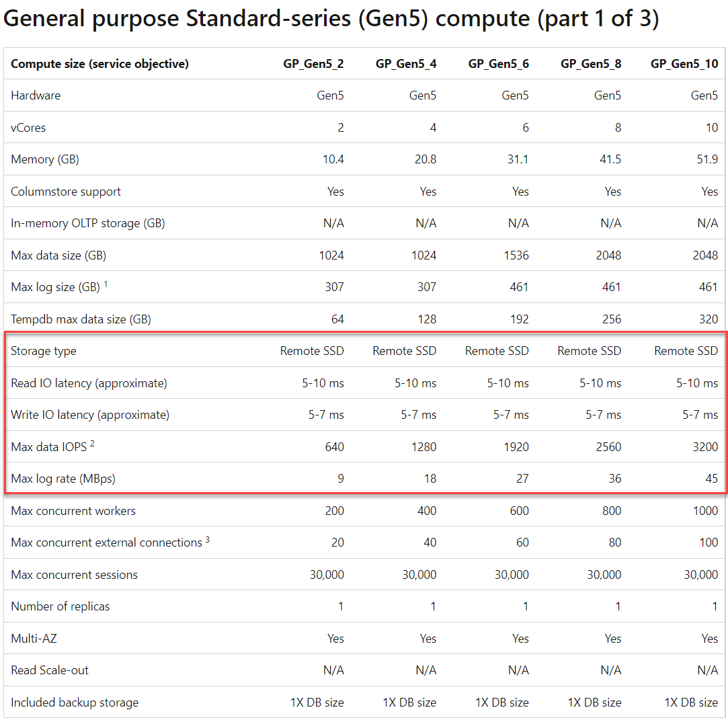Click the max data size value 1536
728x720 pixels.
click(x=516, y=255)
